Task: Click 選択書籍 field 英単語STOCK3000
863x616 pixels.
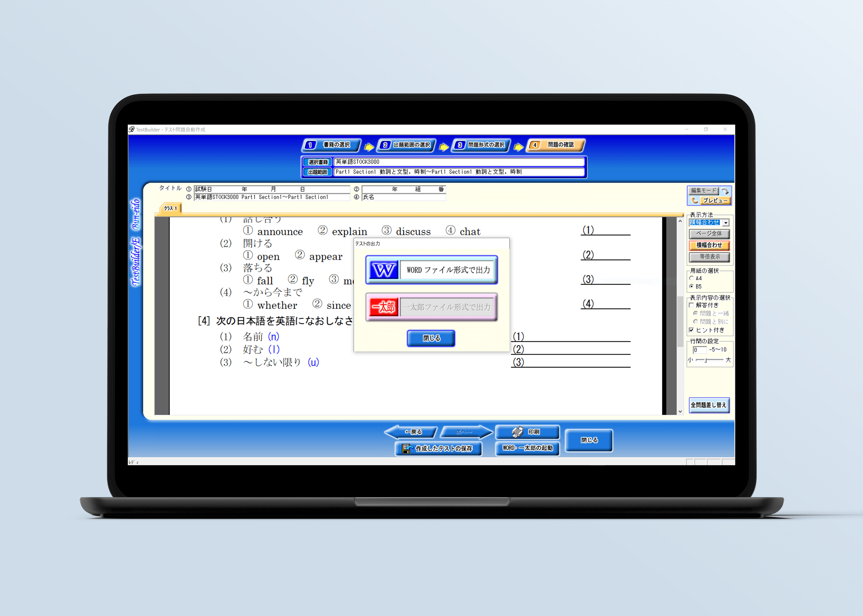Action: 459,162
